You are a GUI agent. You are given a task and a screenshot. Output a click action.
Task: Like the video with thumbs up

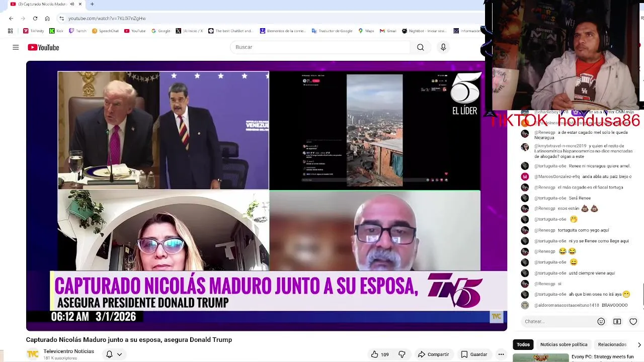pos(380,354)
